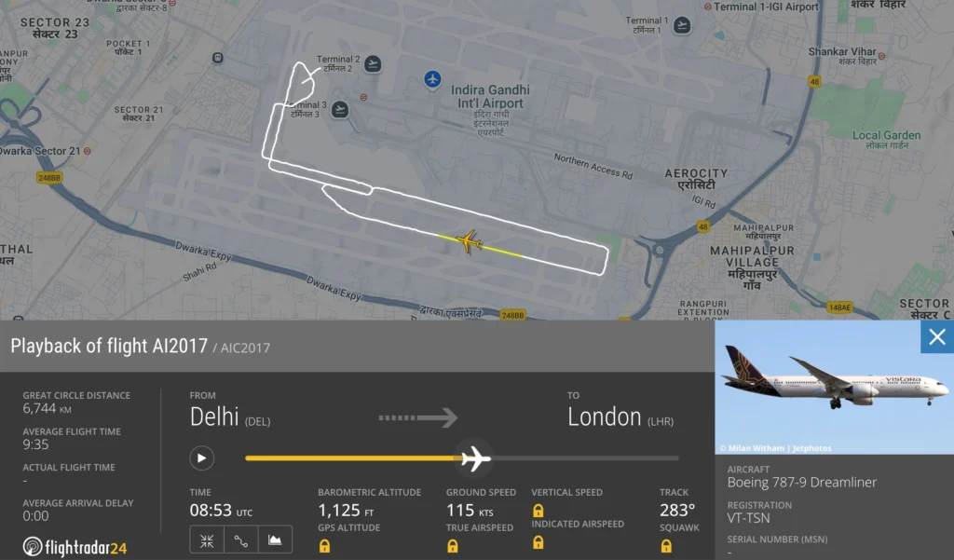Click the True Airspeed lock icon

click(x=453, y=546)
